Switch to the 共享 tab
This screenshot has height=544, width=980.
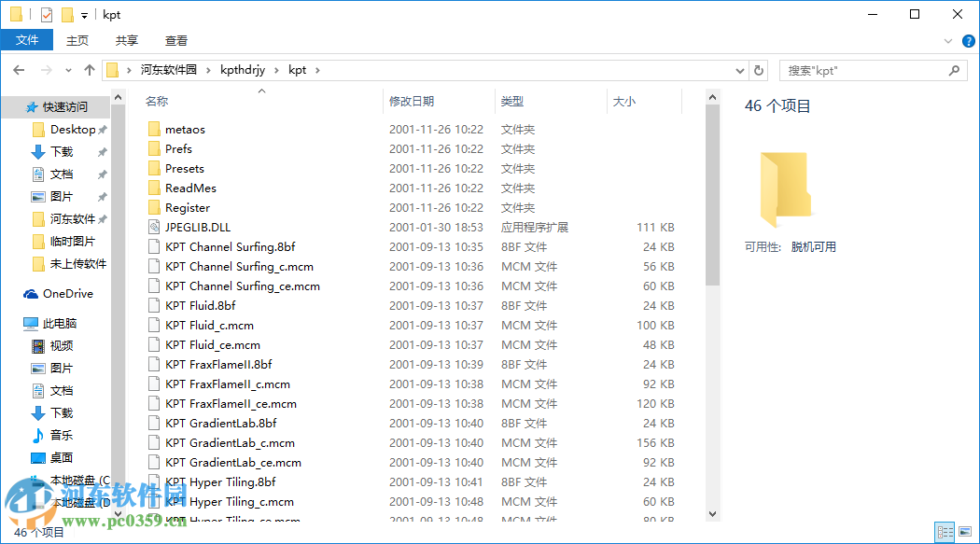126,40
